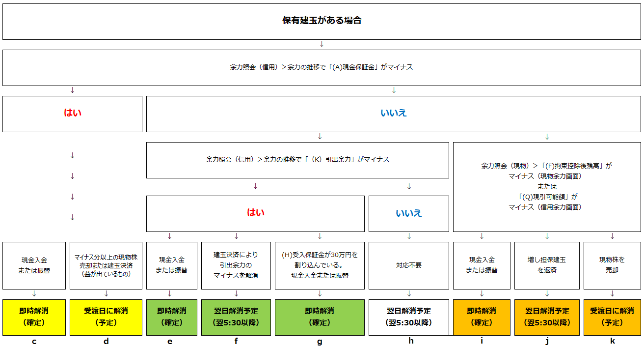Click the wide blue いいえ box under 現金保証金
644x347 pixels.
[393, 114]
